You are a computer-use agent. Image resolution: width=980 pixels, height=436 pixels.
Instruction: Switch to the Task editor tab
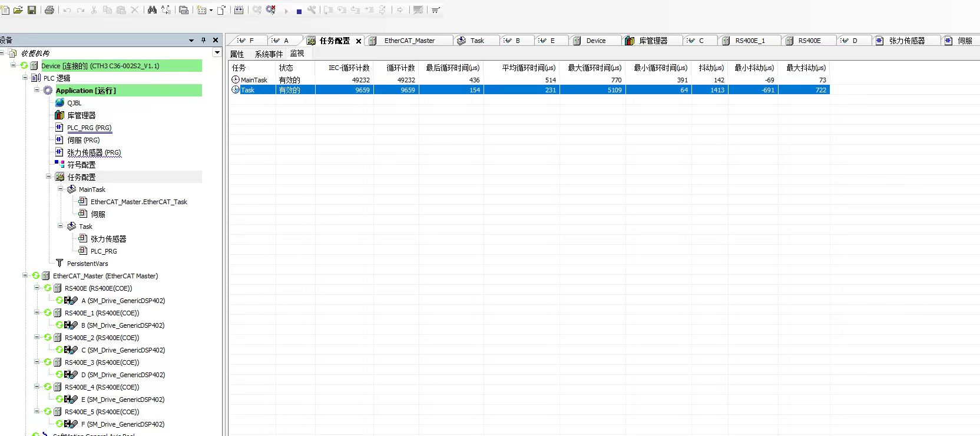[x=476, y=41]
